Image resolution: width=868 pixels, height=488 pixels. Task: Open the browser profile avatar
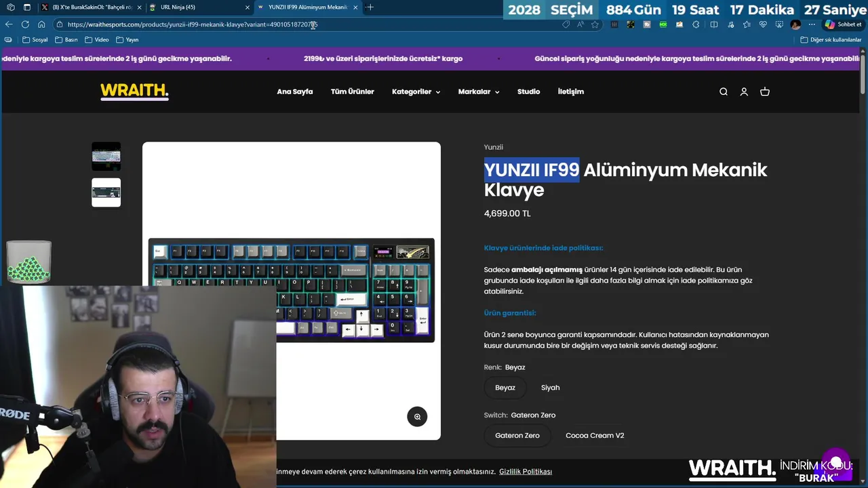pyautogui.click(x=795, y=24)
